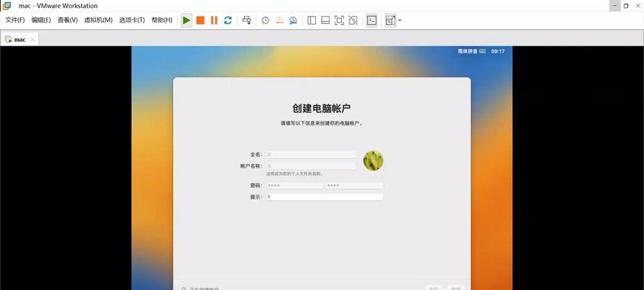Click the Take Snapshot clock icon
The height and width of the screenshot is (290, 644).
(x=265, y=20)
